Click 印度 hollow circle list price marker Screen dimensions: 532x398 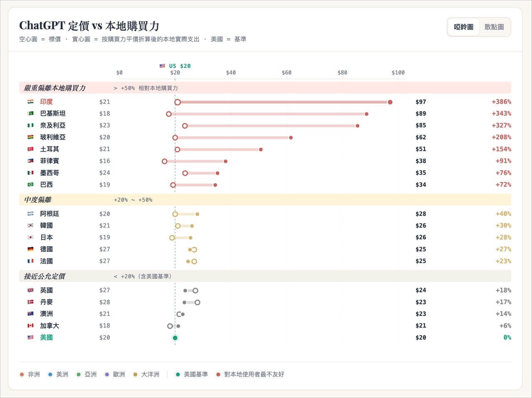coord(177,102)
